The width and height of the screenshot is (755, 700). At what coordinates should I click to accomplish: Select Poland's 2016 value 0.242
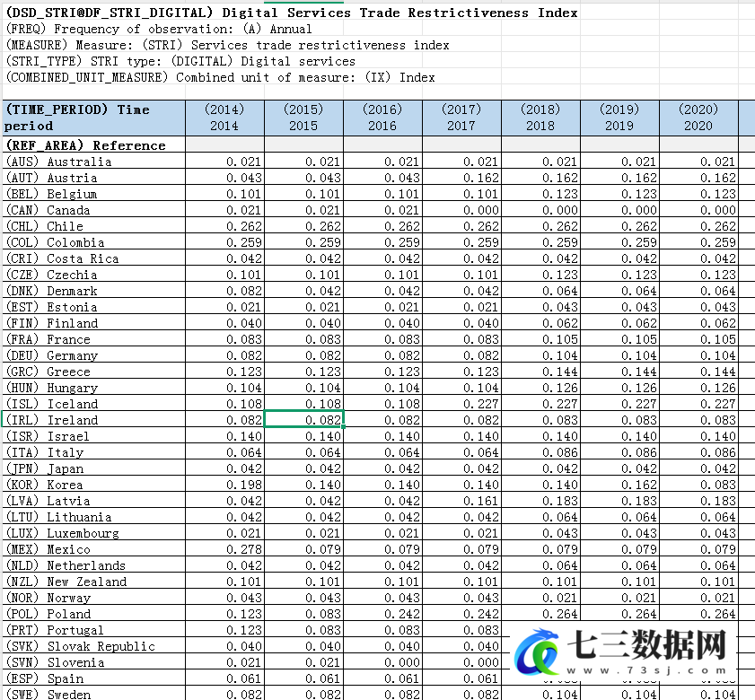[382, 613]
